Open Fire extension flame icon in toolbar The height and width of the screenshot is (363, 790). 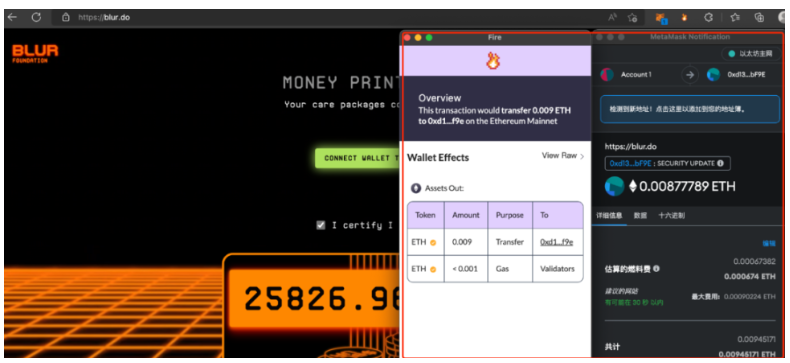684,18
